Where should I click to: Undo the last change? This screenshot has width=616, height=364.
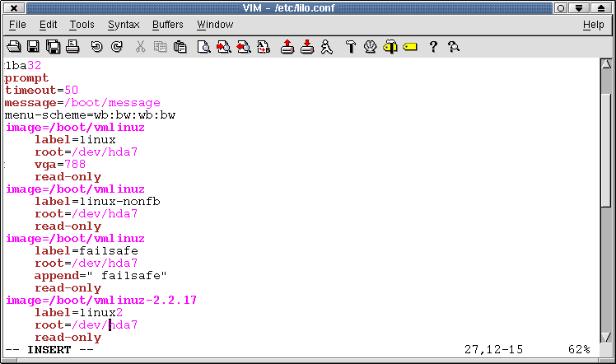[96, 46]
